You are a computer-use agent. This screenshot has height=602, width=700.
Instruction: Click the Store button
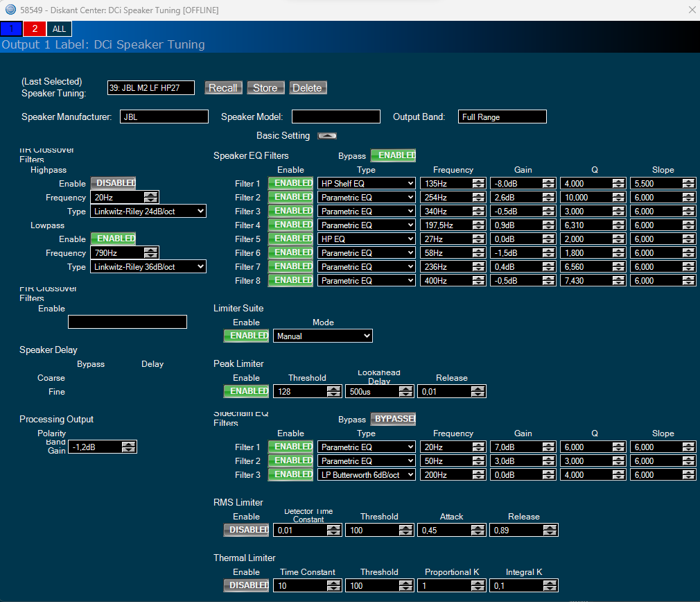[265, 88]
